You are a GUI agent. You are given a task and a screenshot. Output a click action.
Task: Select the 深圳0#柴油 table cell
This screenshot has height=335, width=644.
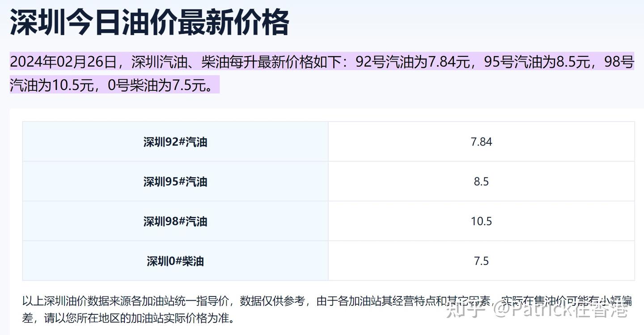[175, 261]
